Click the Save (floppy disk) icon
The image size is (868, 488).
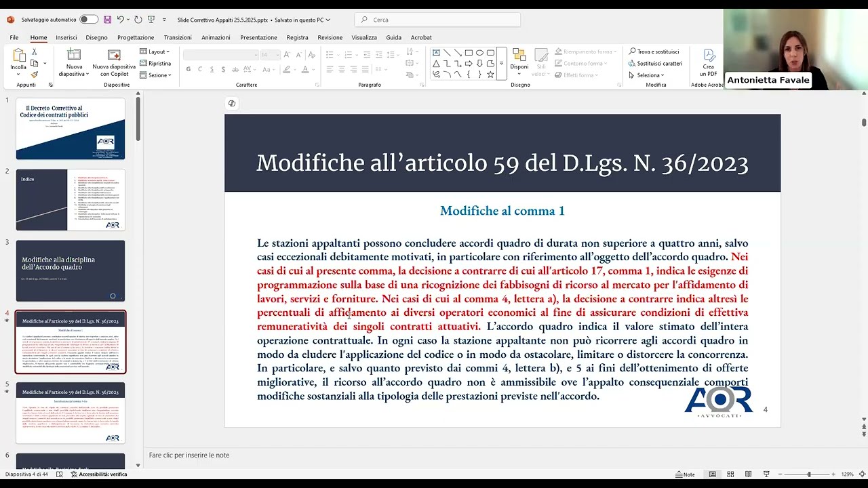click(108, 20)
